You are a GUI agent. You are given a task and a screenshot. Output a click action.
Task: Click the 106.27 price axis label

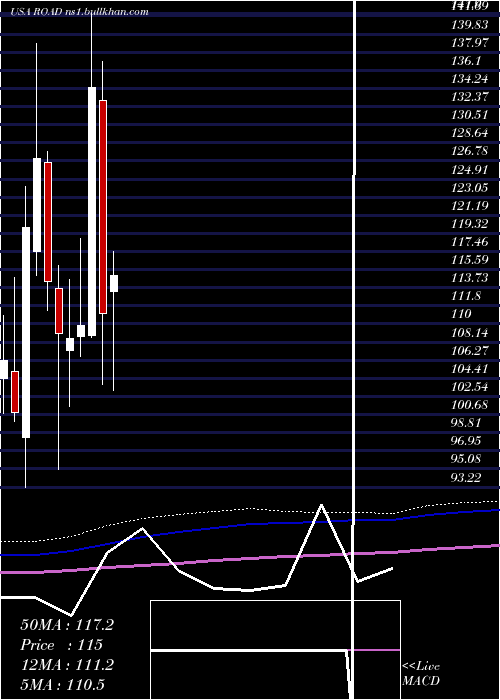click(470, 350)
